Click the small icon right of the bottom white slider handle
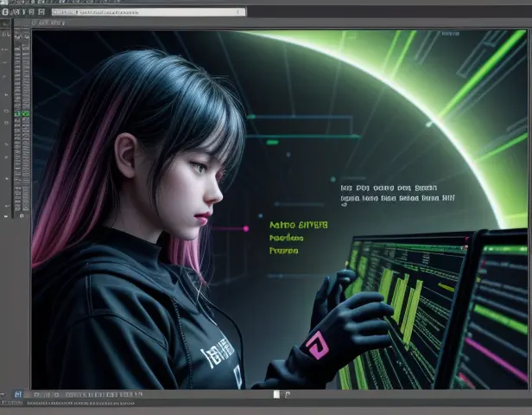532x415 pixels. click(288, 394)
